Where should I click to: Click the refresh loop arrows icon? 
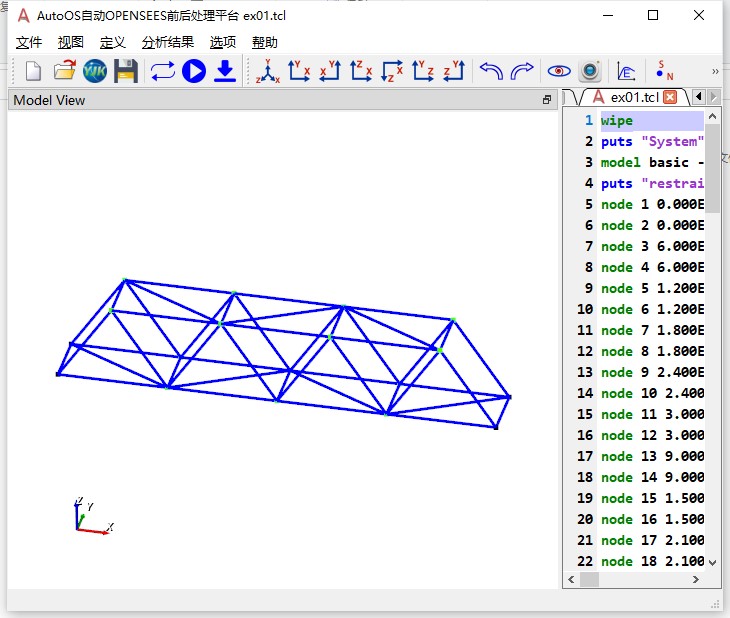click(x=162, y=71)
